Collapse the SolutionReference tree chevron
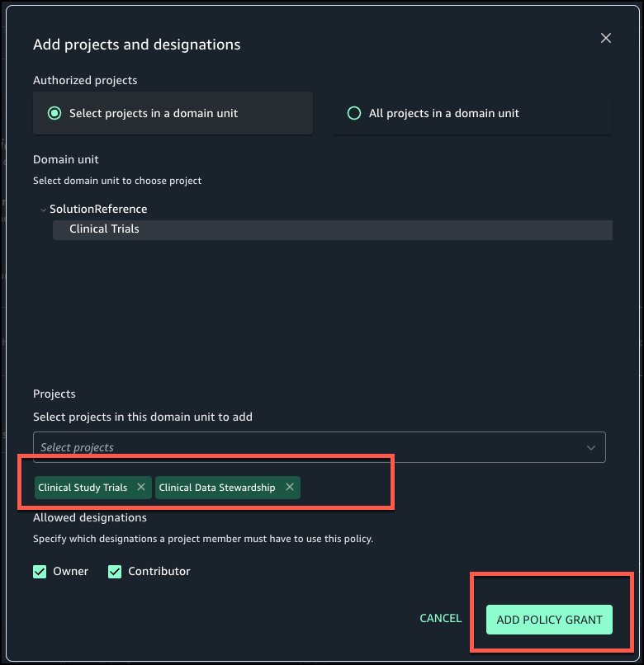The height and width of the screenshot is (665, 644). [43, 210]
